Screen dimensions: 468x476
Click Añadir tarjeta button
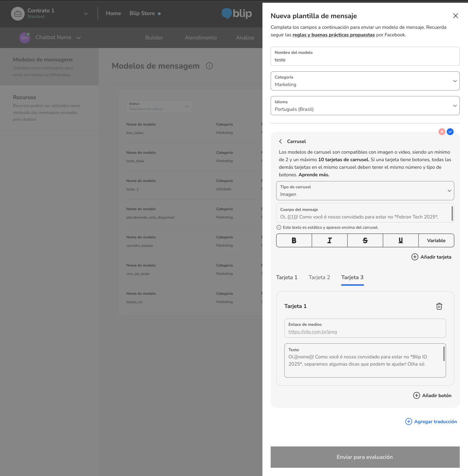point(431,257)
